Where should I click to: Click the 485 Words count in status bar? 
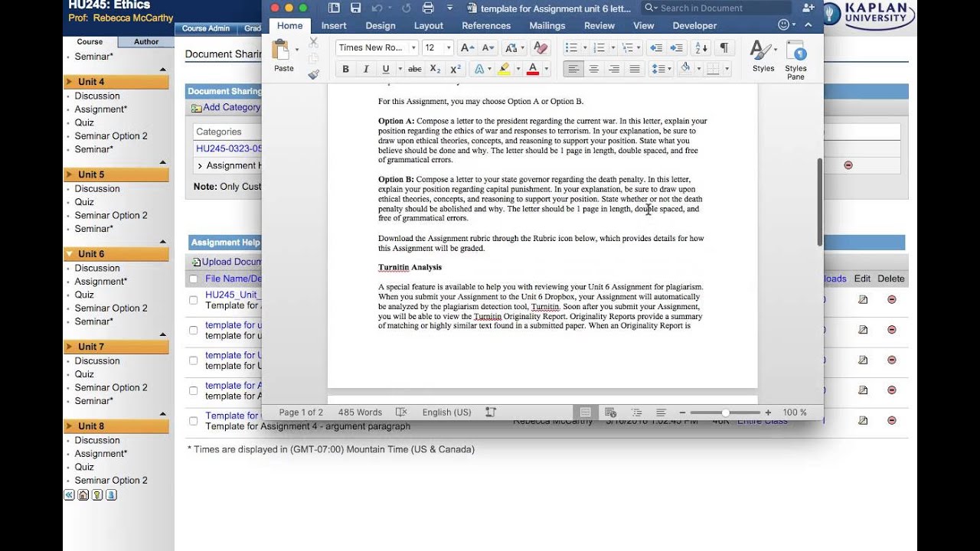[360, 412]
